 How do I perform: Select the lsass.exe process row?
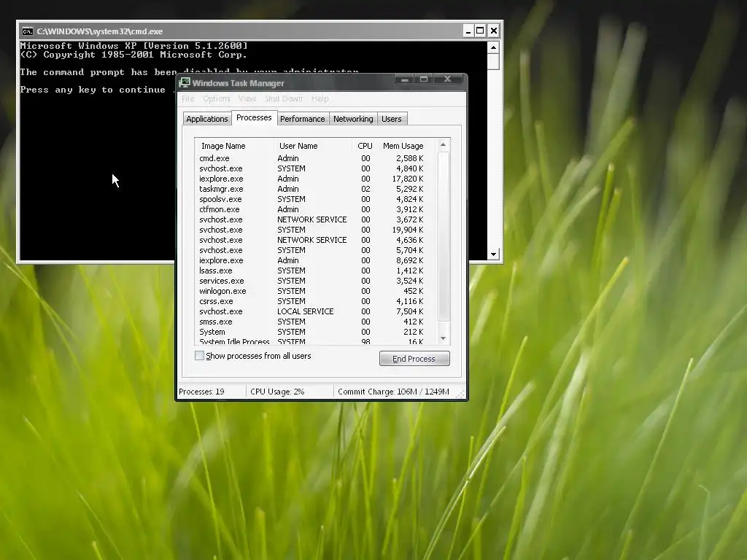point(315,271)
